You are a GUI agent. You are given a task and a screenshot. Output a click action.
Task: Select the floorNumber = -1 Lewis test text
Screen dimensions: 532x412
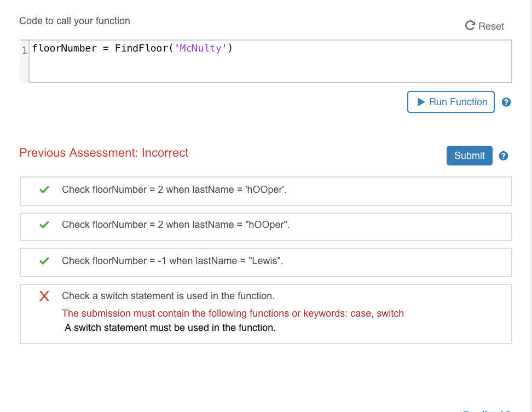[x=172, y=261]
